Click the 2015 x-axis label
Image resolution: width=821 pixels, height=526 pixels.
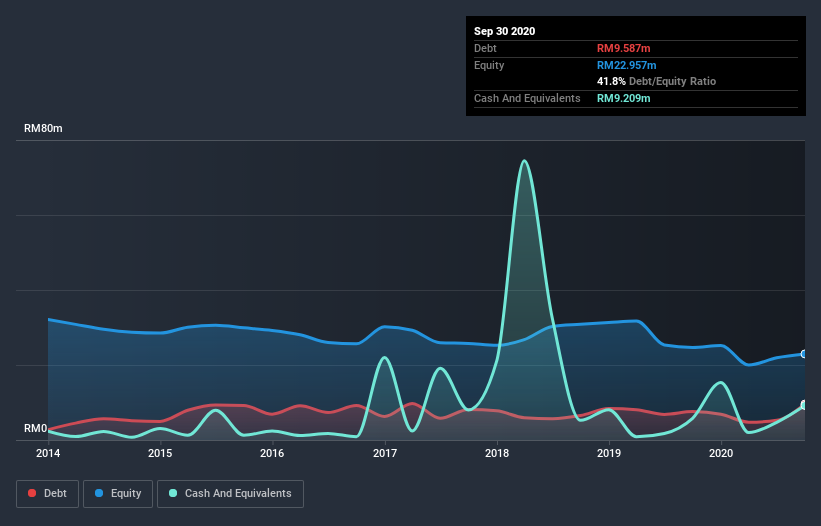click(x=160, y=453)
